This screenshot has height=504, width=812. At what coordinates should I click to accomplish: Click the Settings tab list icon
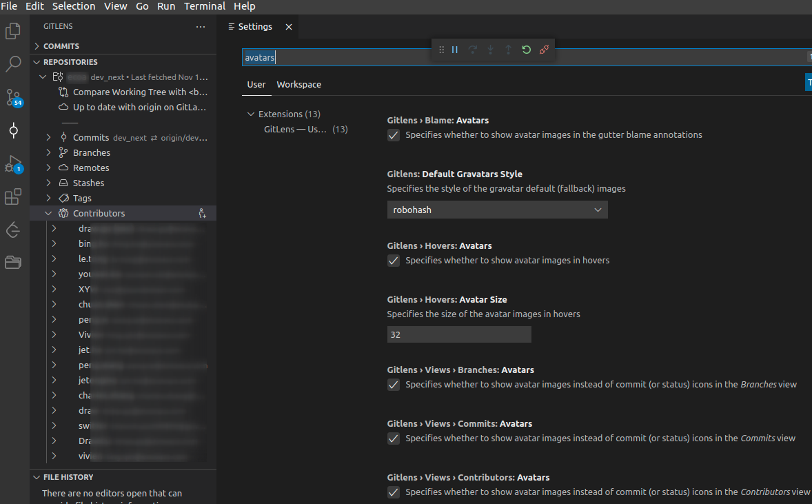click(232, 26)
